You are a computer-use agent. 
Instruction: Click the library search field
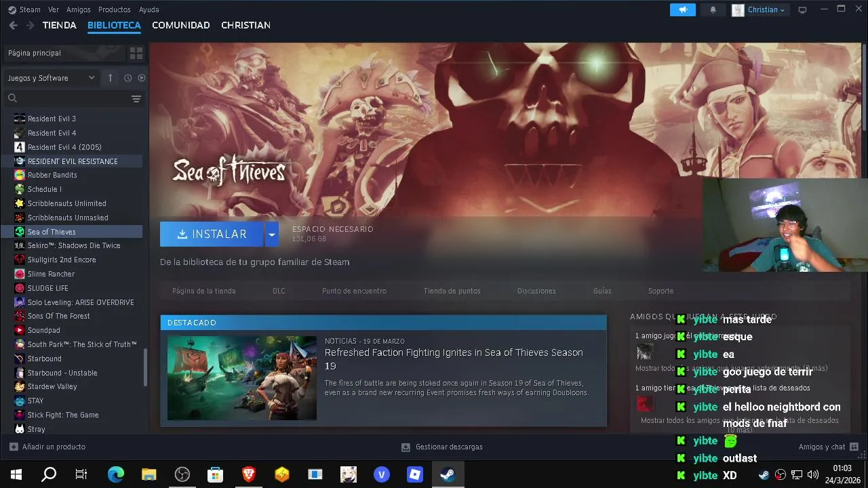tap(73, 99)
